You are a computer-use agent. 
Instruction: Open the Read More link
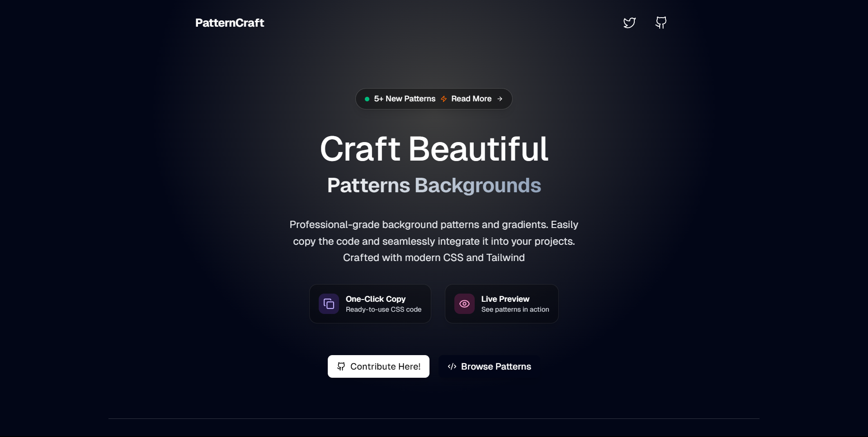[x=471, y=99]
